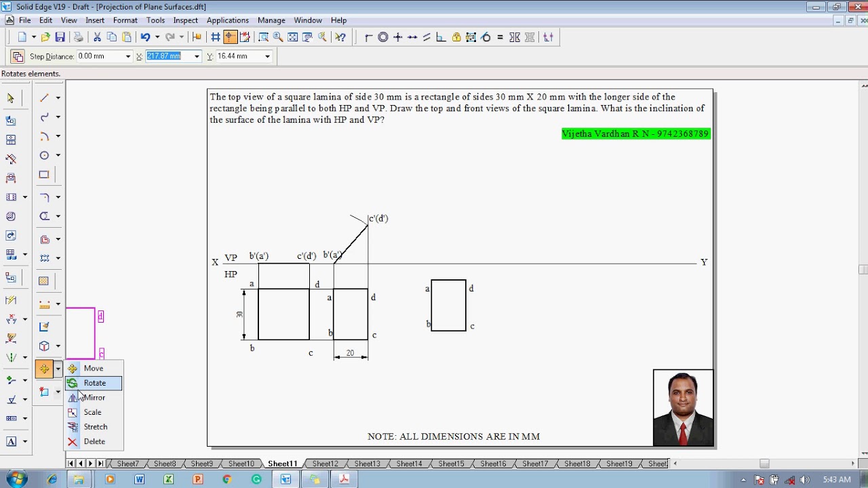Click the Zoom Area icon
This screenshot has width=868, height=488.
pyautogui.click(x=263, y=37)
